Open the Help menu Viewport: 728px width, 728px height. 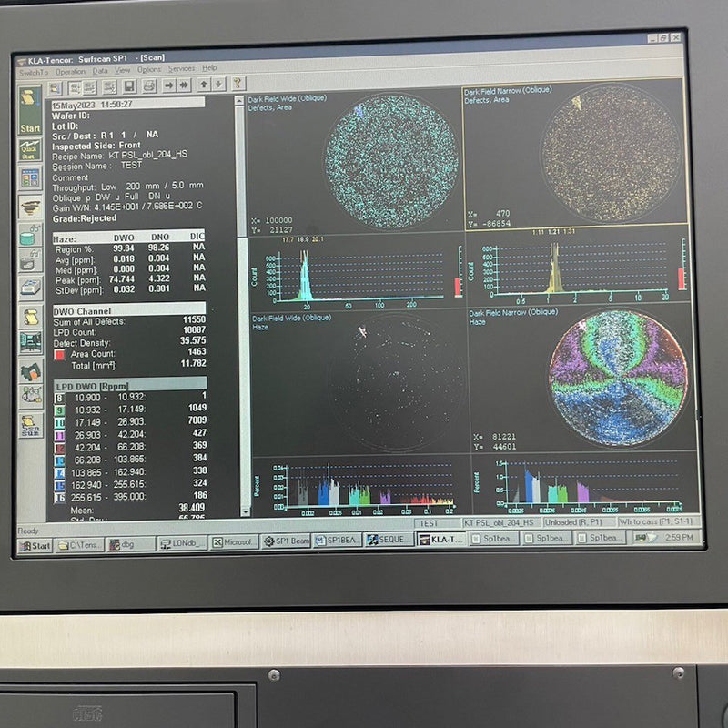click(x=209, y=68)
